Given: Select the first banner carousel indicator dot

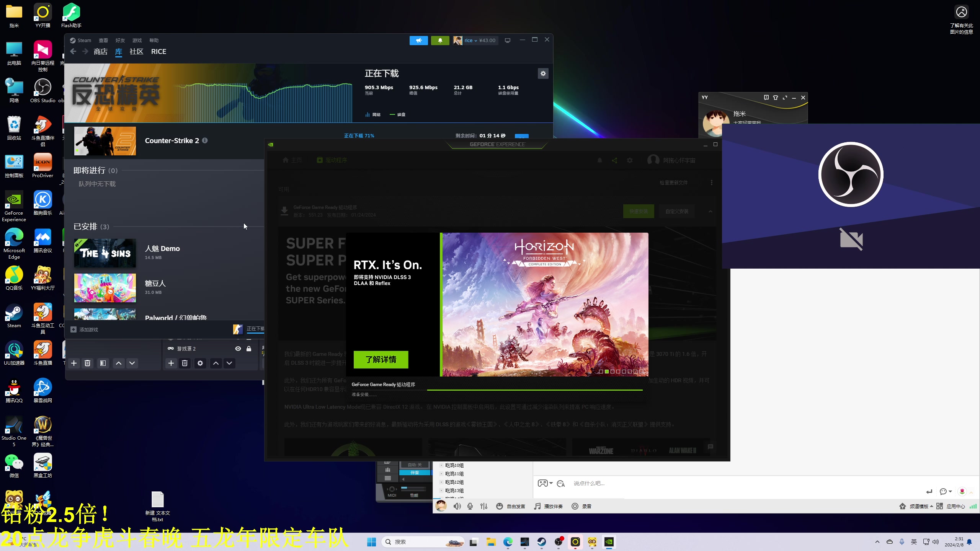Looking at the screenshot, I should (x=601, y=372).
